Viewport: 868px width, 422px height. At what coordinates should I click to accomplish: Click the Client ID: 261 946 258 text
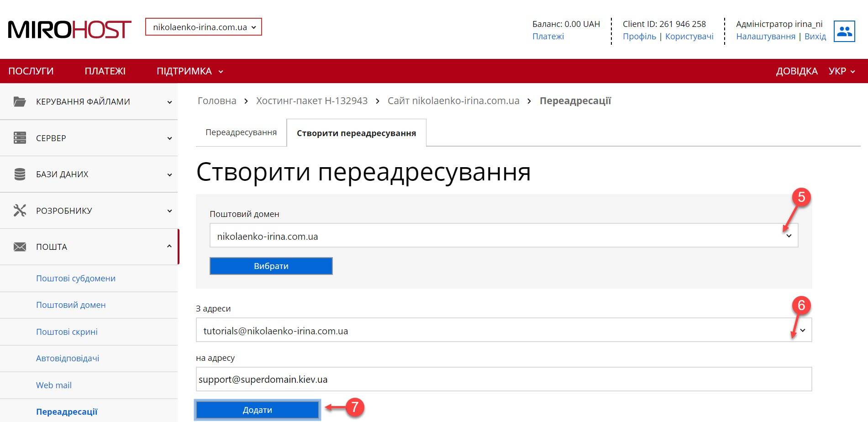(x=664, y=24)
